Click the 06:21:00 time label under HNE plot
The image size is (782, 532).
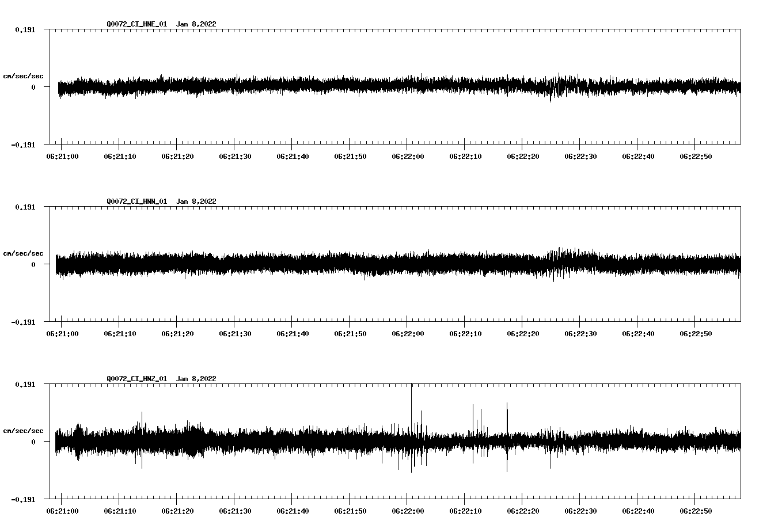[x=62, y=157]
